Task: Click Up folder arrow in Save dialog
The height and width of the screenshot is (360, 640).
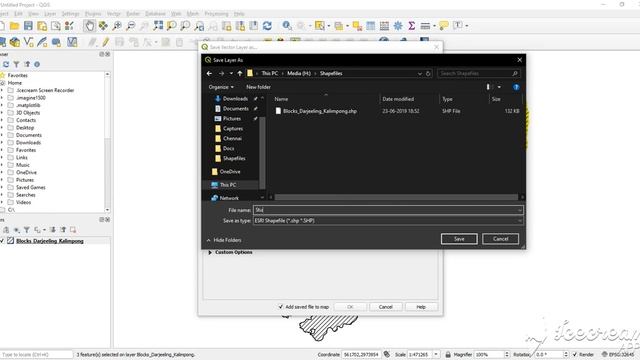Action: click(x=240, y=73)
